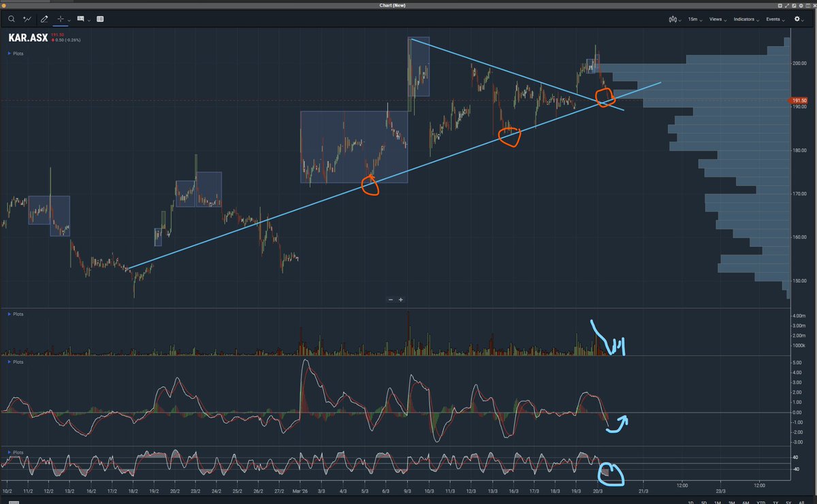Viewport: 817px width, 504px height.
Task: Select the YTD range button
Action: point(761,501)
